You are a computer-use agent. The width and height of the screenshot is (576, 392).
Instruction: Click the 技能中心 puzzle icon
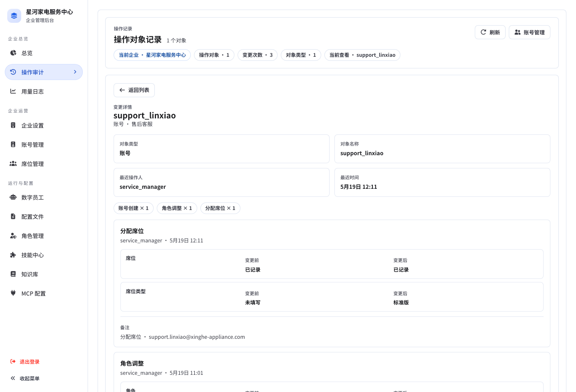13,255
